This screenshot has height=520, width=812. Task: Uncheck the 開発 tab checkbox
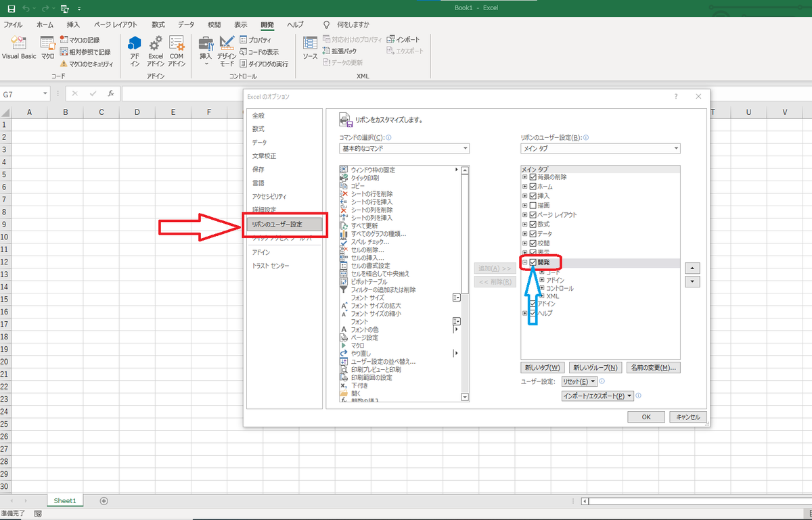[x=533, y=262]
